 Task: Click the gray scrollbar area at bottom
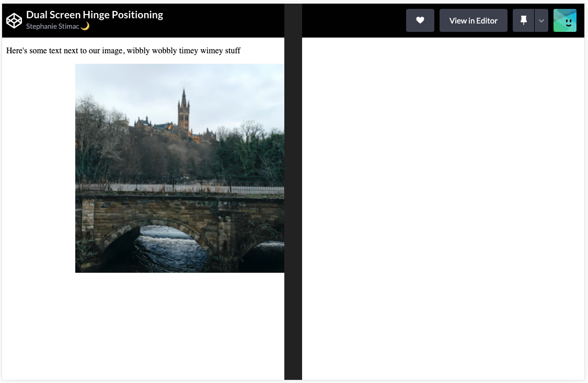pyautogui.click(x=293, y=380)
